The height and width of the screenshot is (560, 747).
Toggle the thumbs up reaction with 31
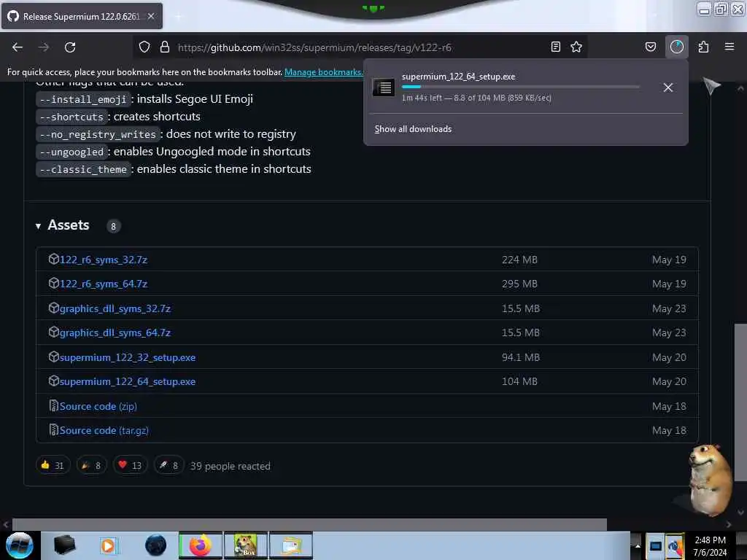coord(53,465)
